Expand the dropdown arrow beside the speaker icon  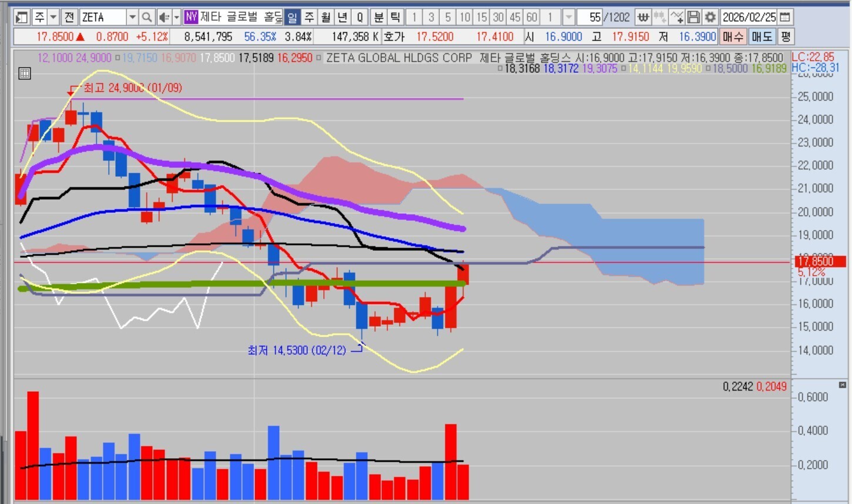pyautogui.click(x=176, y=17)
